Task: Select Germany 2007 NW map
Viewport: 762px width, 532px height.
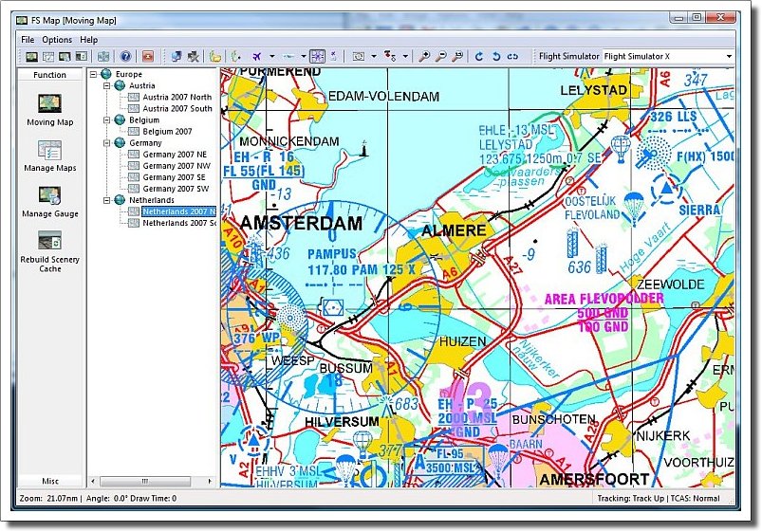Action: pyautogui.click(x=177, y=166)
